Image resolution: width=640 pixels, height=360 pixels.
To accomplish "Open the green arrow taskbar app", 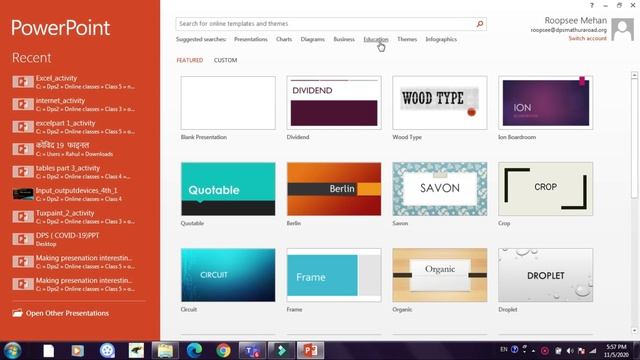I will 281,351.
